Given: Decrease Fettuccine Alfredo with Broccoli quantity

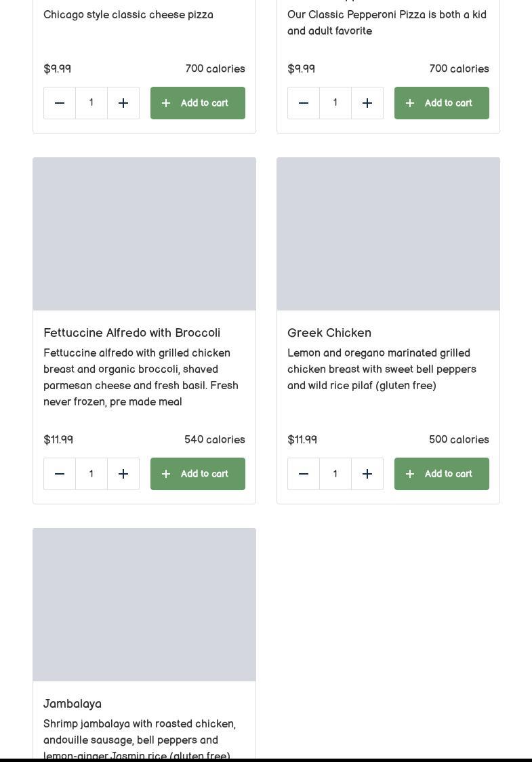Looking at the screenshot, I should (x=60, y=474).
